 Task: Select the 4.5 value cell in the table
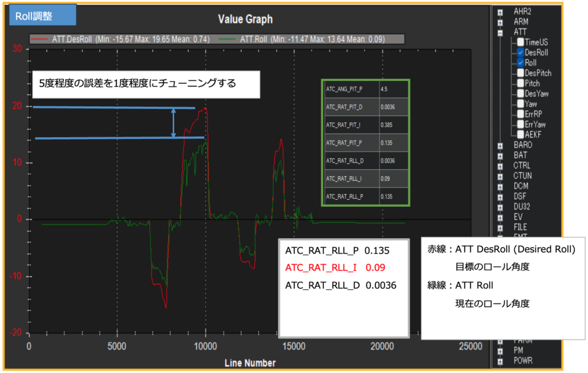(393, 89)
